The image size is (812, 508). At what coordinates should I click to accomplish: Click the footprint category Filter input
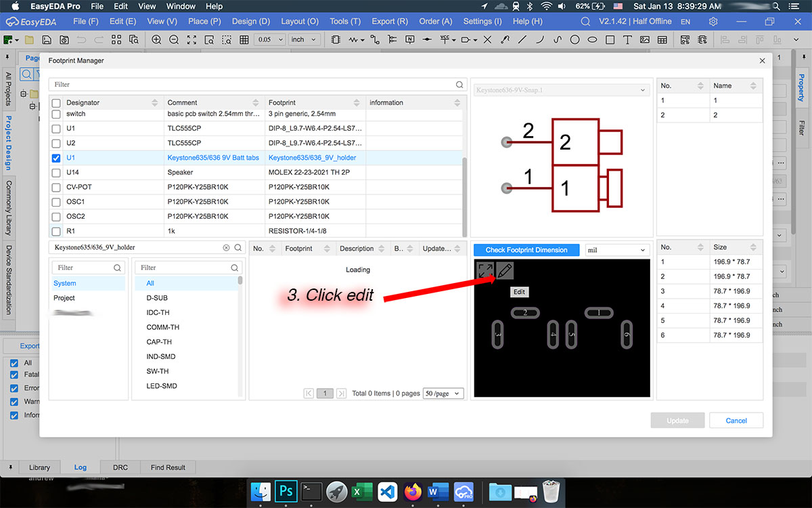tap(188, 268)
